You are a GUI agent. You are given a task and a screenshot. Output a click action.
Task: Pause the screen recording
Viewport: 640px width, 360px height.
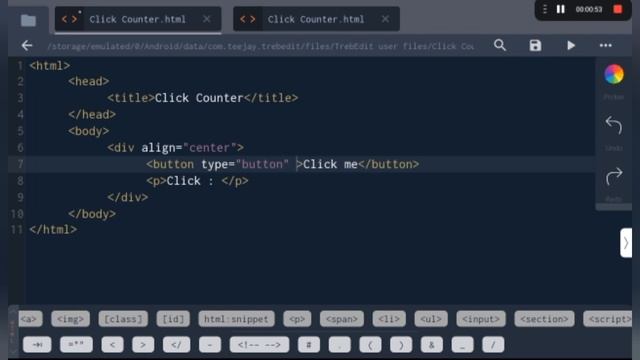pos(561,9)
